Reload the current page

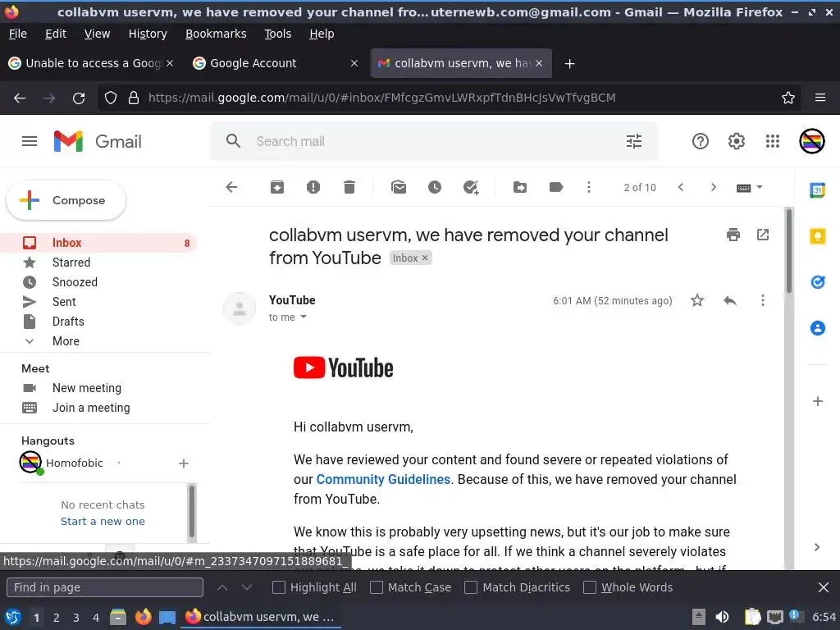(79, 98)
